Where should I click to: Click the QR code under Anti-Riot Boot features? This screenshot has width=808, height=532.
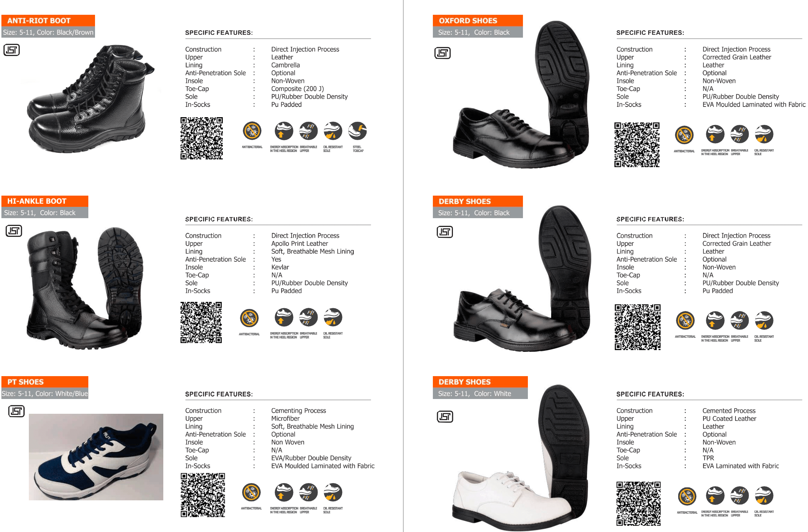(202, 138)
